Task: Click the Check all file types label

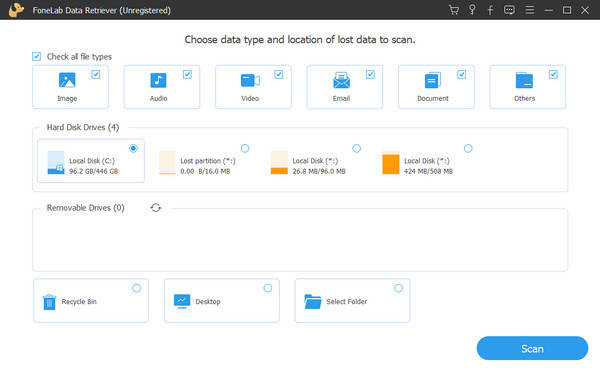Action: (x=79, y=57)
